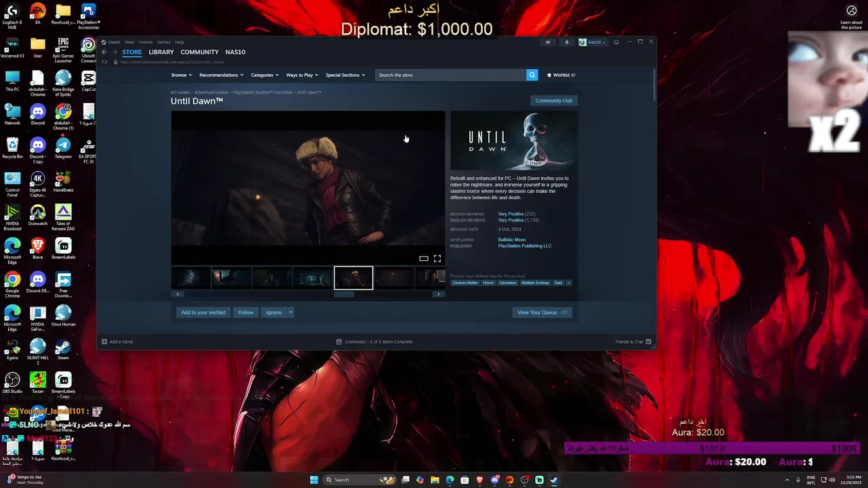
Task: Click Steam page vertical scrollbar
Action: click(654, 85)
